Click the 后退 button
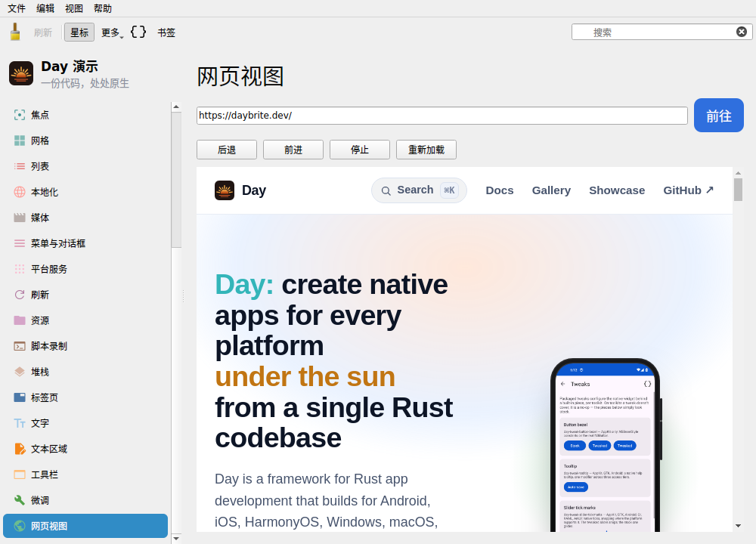This screenshot has height=544, width=756. tap(227, 150)
